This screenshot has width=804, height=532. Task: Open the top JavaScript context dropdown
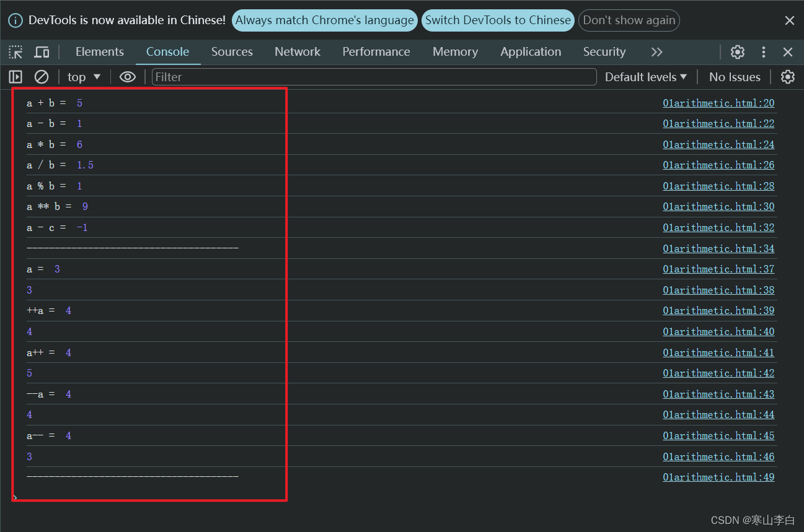coord(84,77)
